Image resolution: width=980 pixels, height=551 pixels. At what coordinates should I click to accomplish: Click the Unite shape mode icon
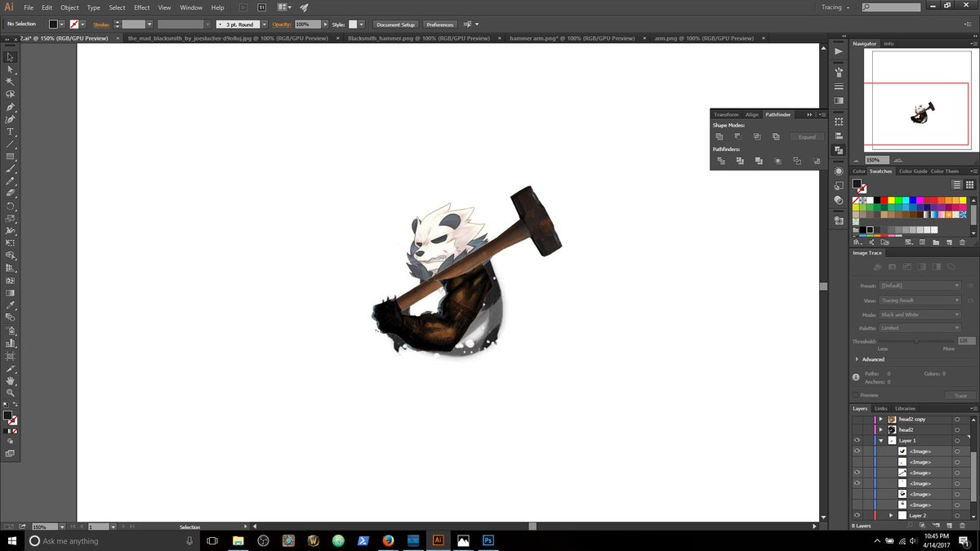(719, 136)
